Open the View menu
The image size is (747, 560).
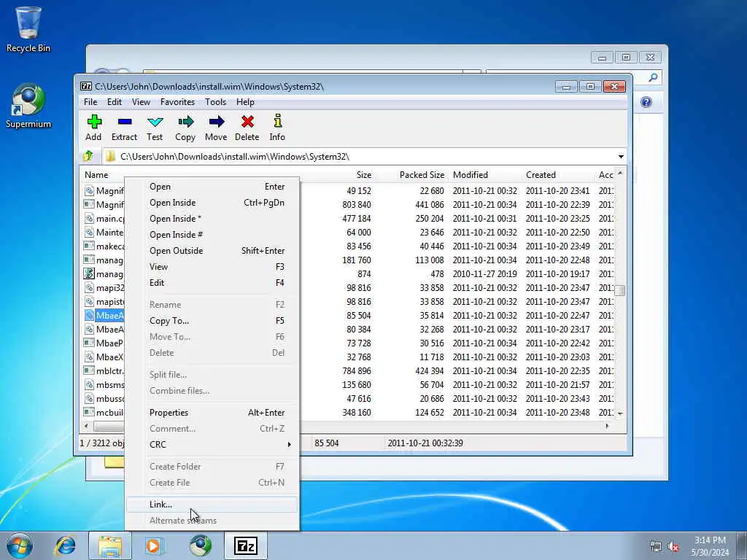tap(141, 102)
